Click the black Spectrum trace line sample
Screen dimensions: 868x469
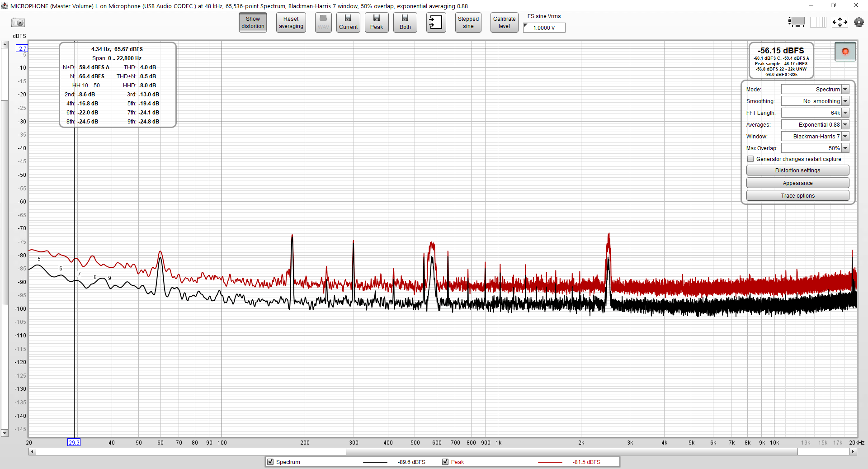pyautogui.click(x=375, y=462)
